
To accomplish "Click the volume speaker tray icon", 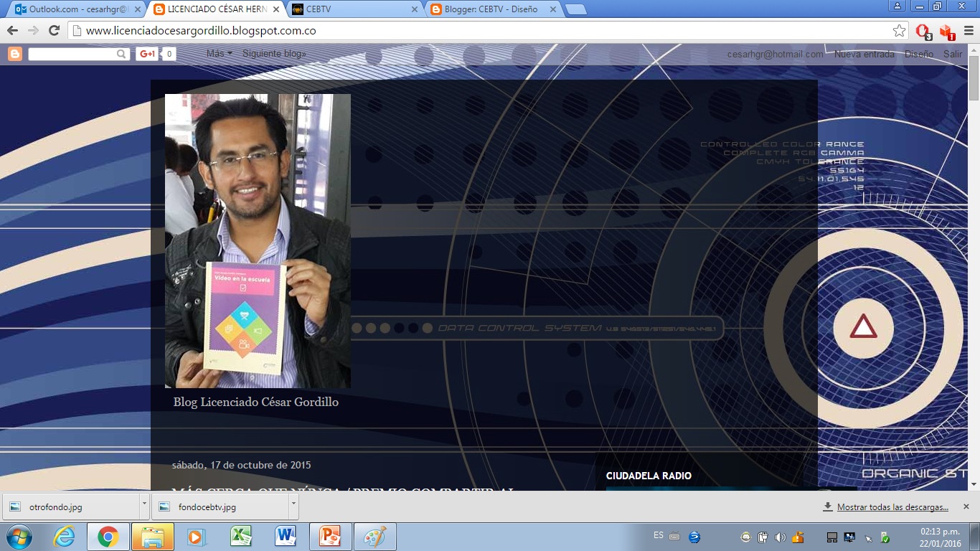I will point(780,537).
